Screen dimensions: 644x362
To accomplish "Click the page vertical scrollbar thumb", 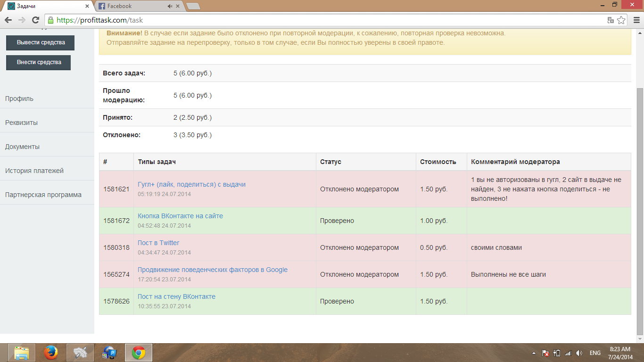I will pyautogui.click(x=640, y=207).
